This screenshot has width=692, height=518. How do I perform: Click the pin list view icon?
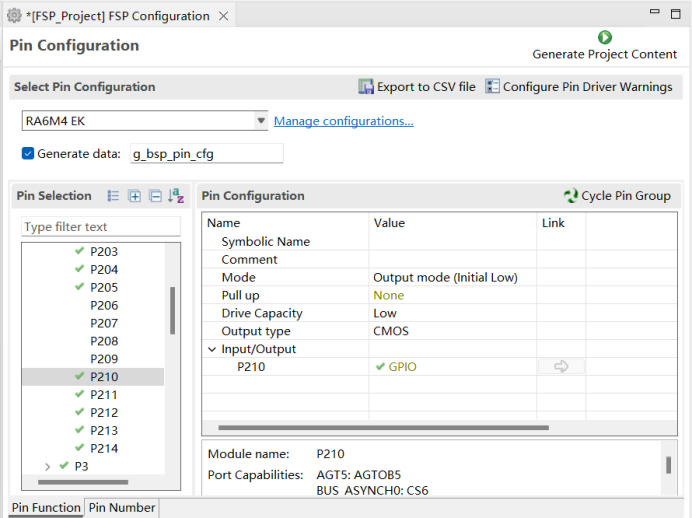click(113, 195)
